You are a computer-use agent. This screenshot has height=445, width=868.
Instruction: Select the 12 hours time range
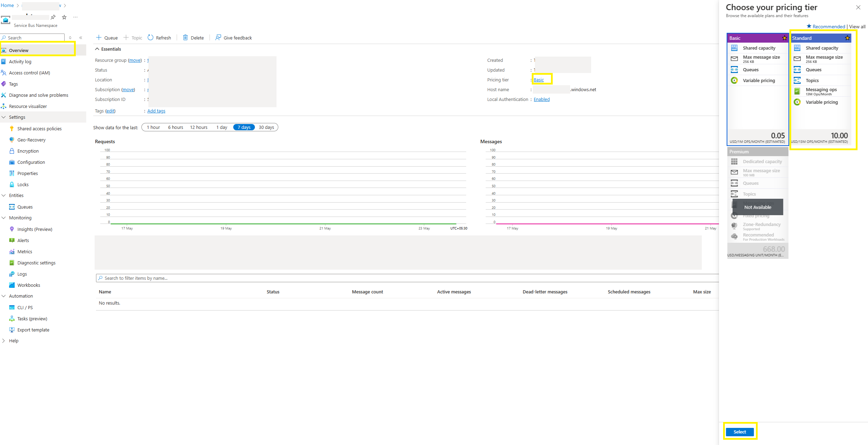(199, 127)
